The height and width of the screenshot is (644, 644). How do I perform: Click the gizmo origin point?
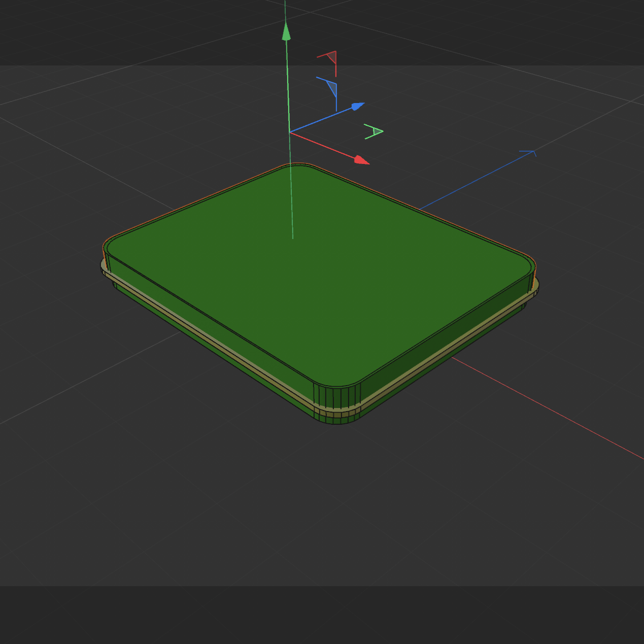tap(291, 132)
